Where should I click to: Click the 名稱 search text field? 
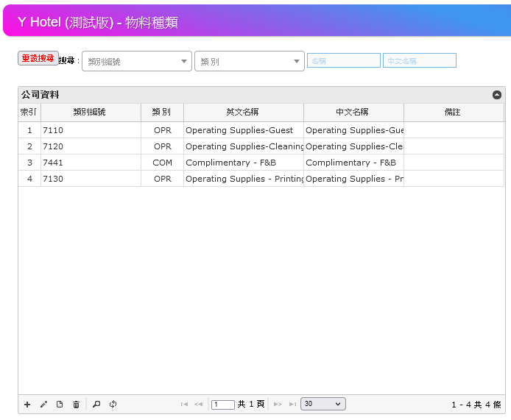344,61
